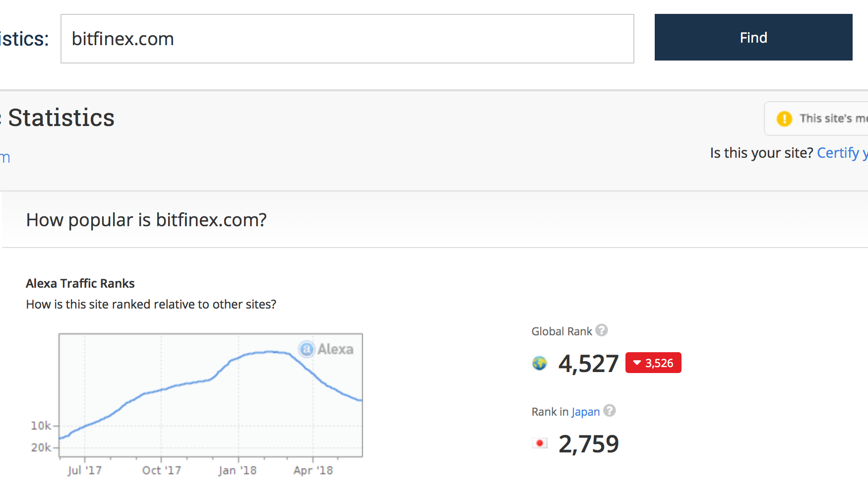Click the bitfinex.com search input field
The image size is (868, 502).
pos(347,39)
